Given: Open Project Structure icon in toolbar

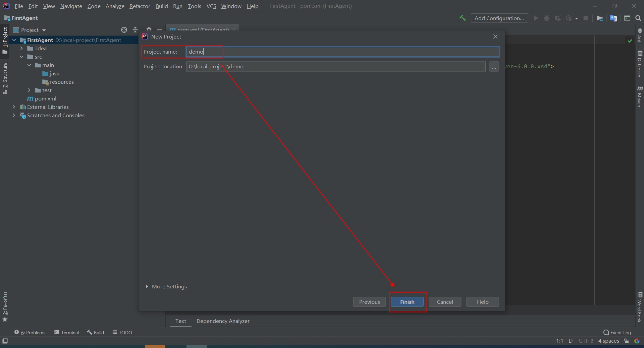Looking at the screenshot, I should tap(600, 18).
